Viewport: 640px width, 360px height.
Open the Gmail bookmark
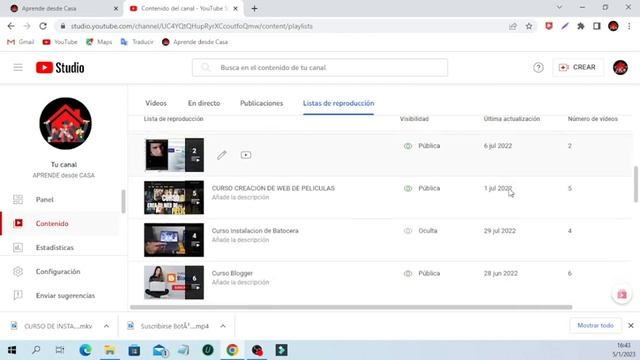pyautogui.click(x=20, y=42)
